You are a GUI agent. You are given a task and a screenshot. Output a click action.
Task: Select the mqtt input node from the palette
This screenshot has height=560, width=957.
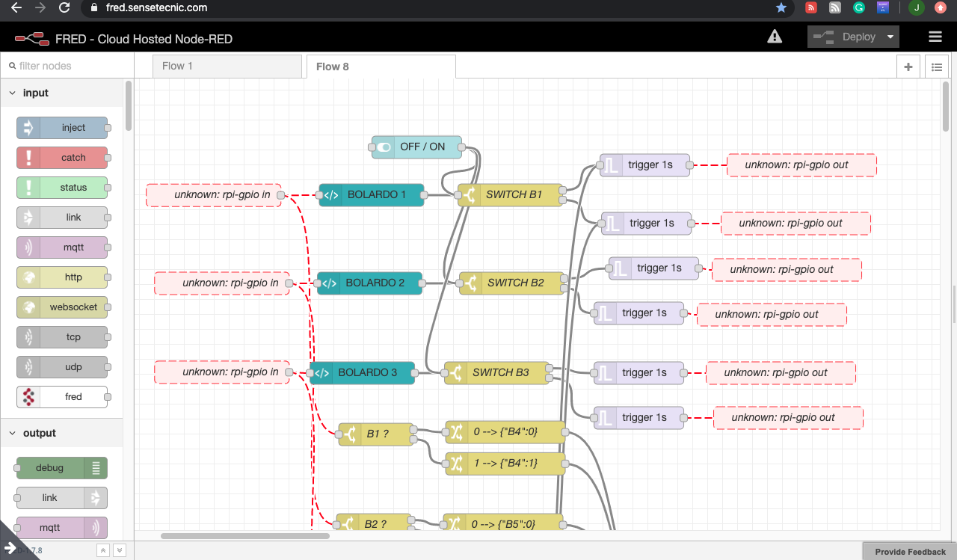63,247
